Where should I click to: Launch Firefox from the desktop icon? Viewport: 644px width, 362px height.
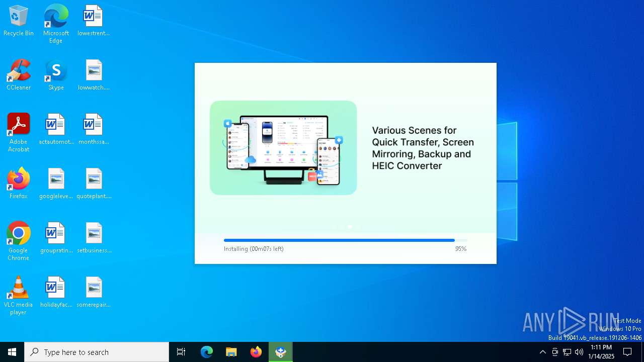pyautogui.click(x=19, y=184)
